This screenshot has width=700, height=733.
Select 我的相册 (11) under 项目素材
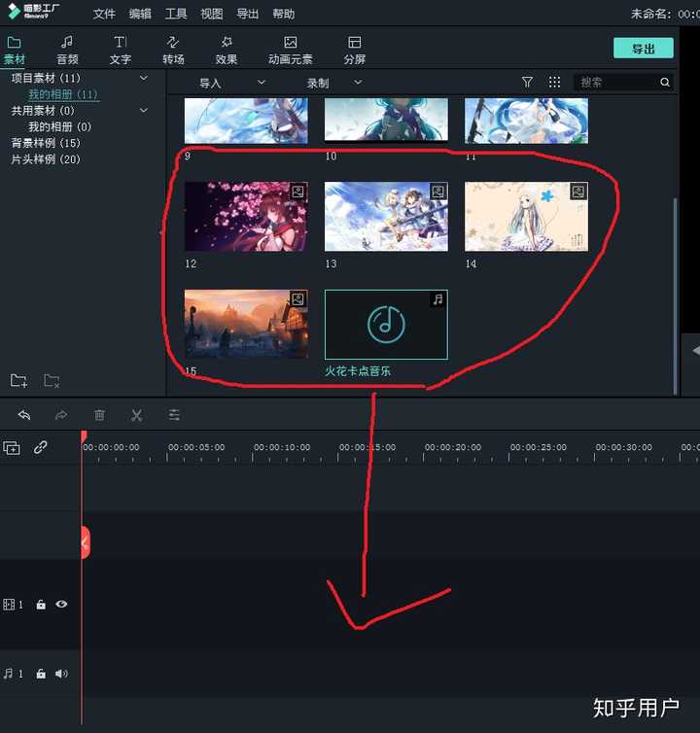(x=62, y=94)
